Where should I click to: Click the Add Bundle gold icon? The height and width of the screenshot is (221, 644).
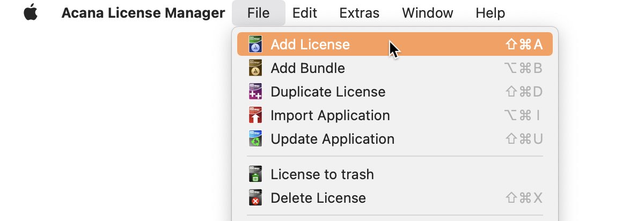point(255,68)
